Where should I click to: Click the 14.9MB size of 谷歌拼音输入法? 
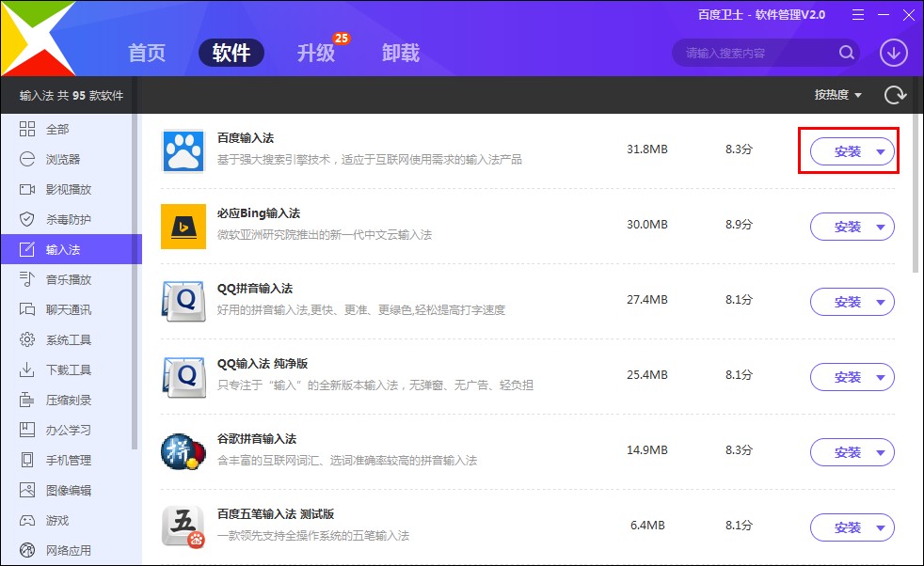click(x=647, y=450)
